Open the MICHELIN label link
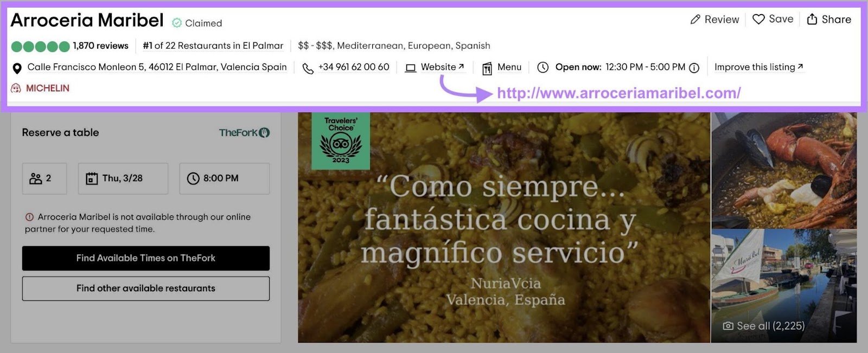 coord(48,88)
